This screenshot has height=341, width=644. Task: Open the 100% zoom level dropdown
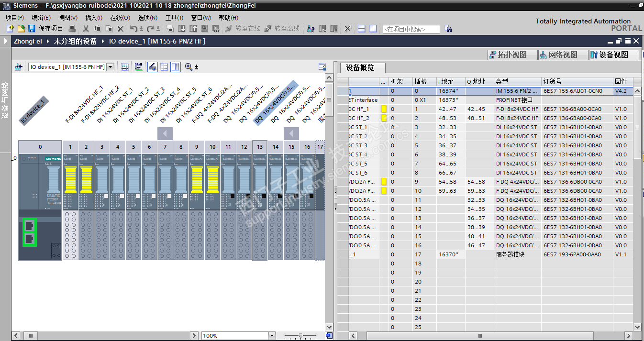tap(272, 336)
